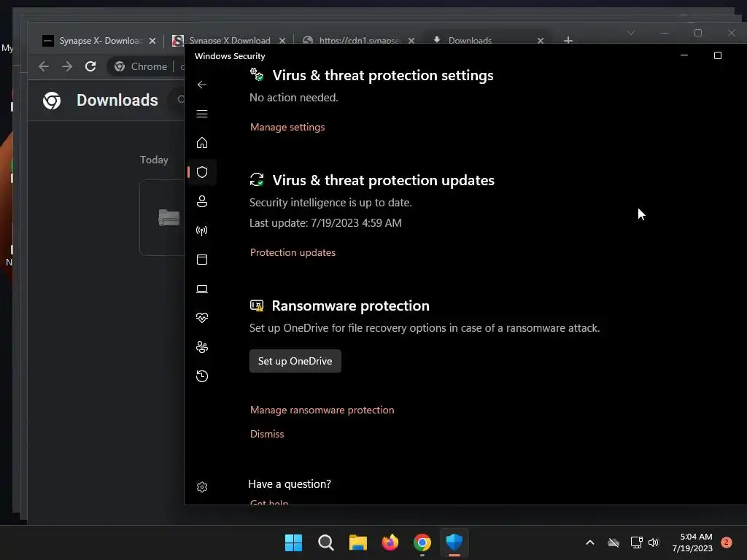The image size is (747, 560).
Task: Open the notification badge in the tray
Action: point(726,542)
